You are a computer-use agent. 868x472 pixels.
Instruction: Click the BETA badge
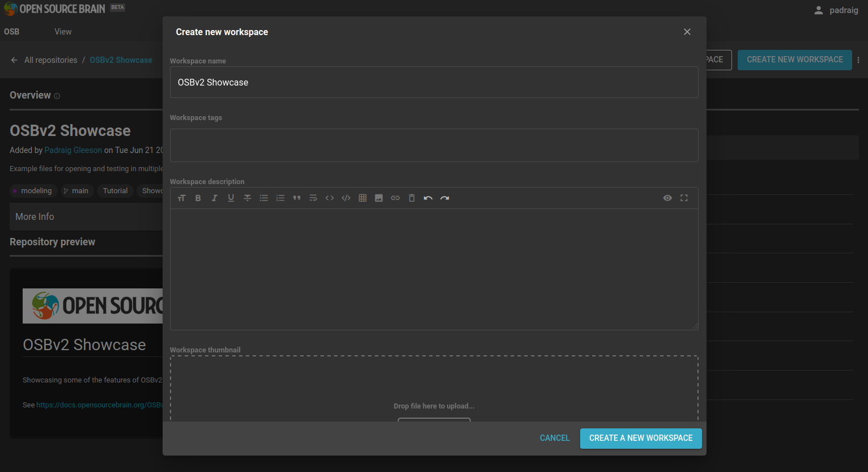coord(117,7)
